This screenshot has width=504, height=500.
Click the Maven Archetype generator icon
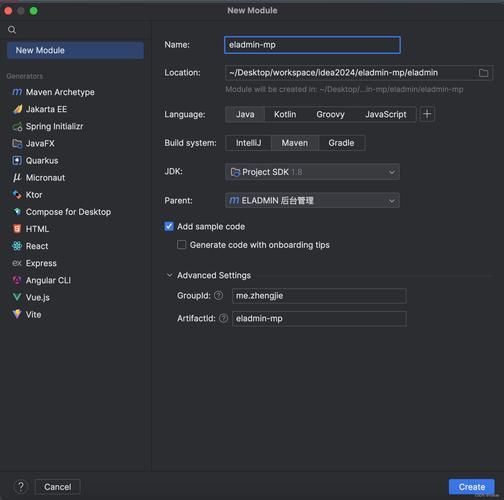pyautogui.click(x=17, y=92)
